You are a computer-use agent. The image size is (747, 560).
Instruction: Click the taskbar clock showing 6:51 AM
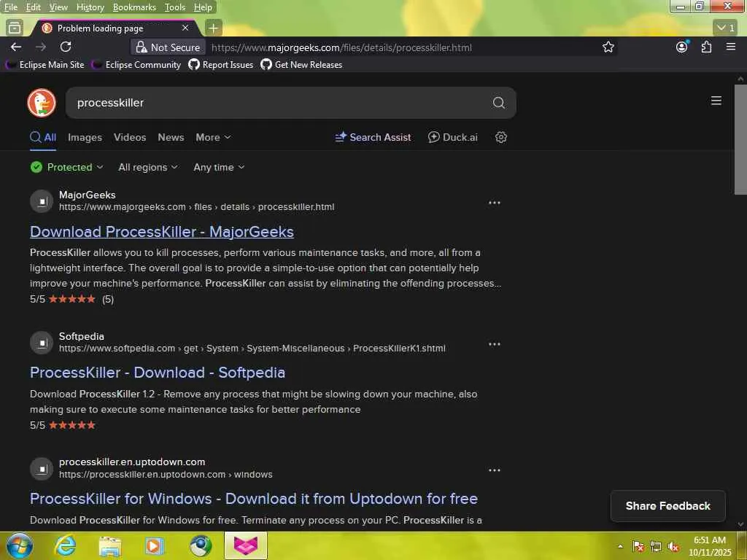point(710,546)
